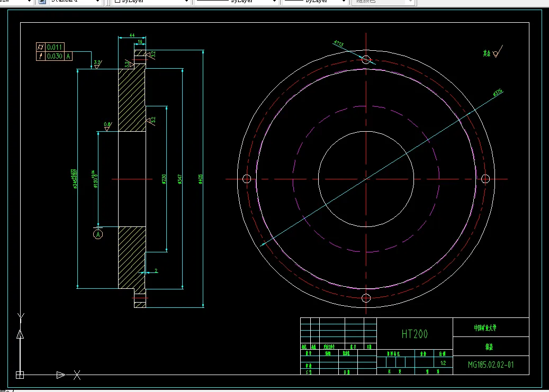Select the right bolt hole circle
Image resolution: width=549 pixels, height=392 pixels.
[x=485, y=179]
